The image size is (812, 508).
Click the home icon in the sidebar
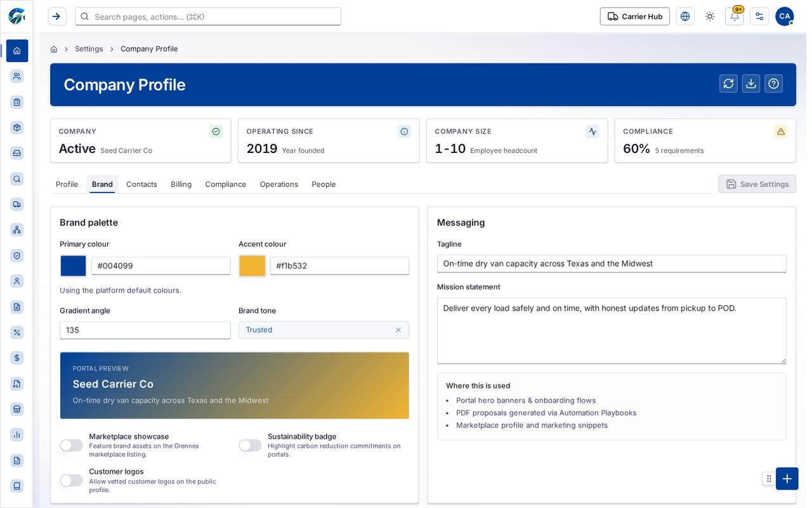tap(17, 51)
